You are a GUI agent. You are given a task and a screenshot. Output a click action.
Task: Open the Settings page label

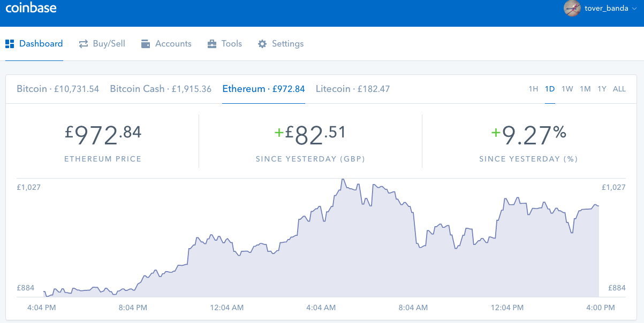(x=288, y=44)
